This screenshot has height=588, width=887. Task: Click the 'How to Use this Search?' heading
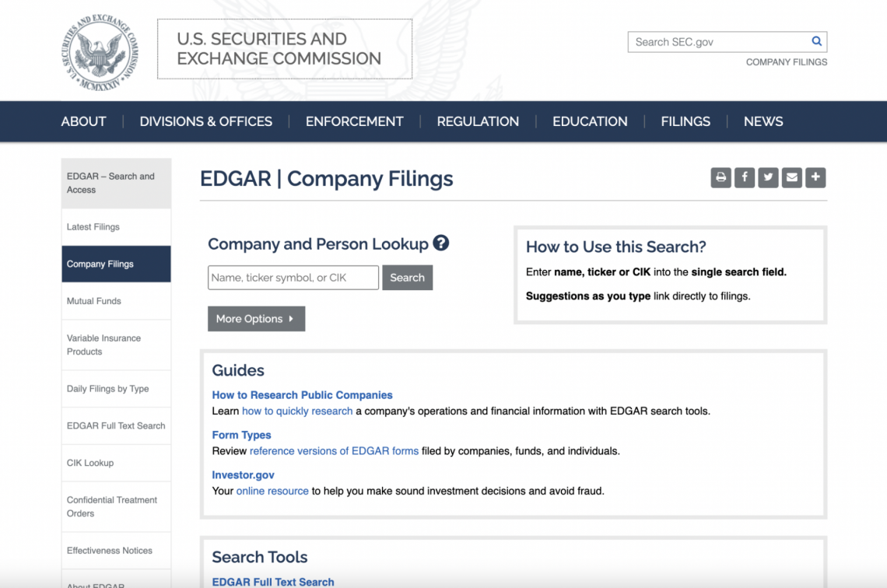(616, 247)
